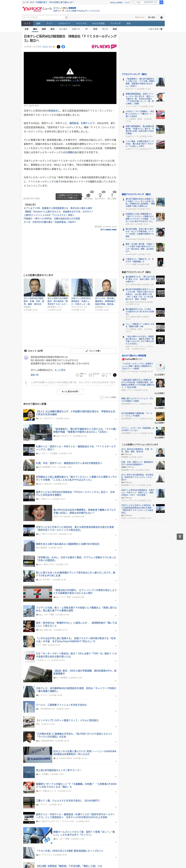186x868 pixels.
Task: Open the ヘルプ link in the header
Action: (127, 2)
